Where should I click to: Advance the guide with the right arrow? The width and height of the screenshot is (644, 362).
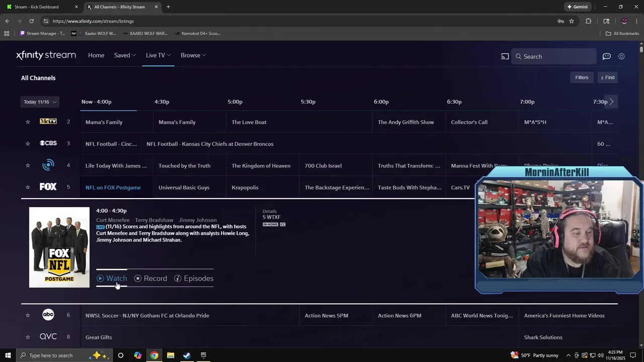click(611, 102)
